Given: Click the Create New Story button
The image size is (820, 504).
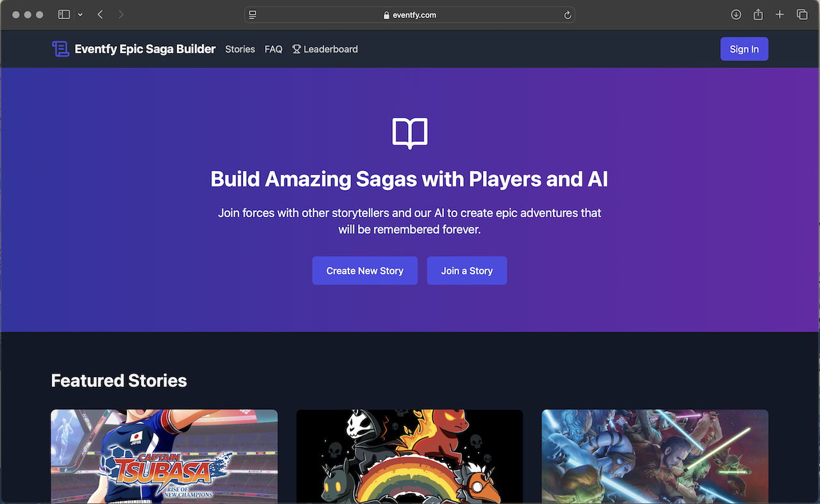Looking at the screenshot, I should pyautogui.click(x=365, y=271).
